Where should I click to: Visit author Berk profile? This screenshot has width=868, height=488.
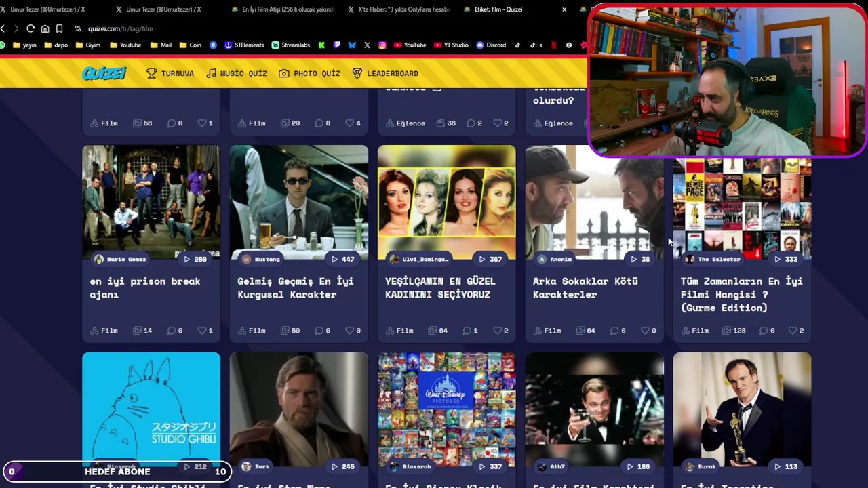pyautogui.click(x=256, y=466)
